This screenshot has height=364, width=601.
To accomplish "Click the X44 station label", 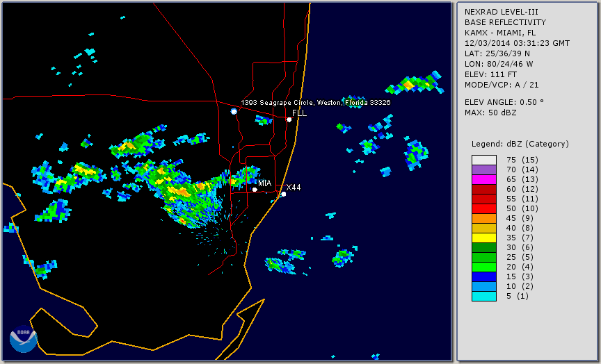I will [x=294, y=187].
